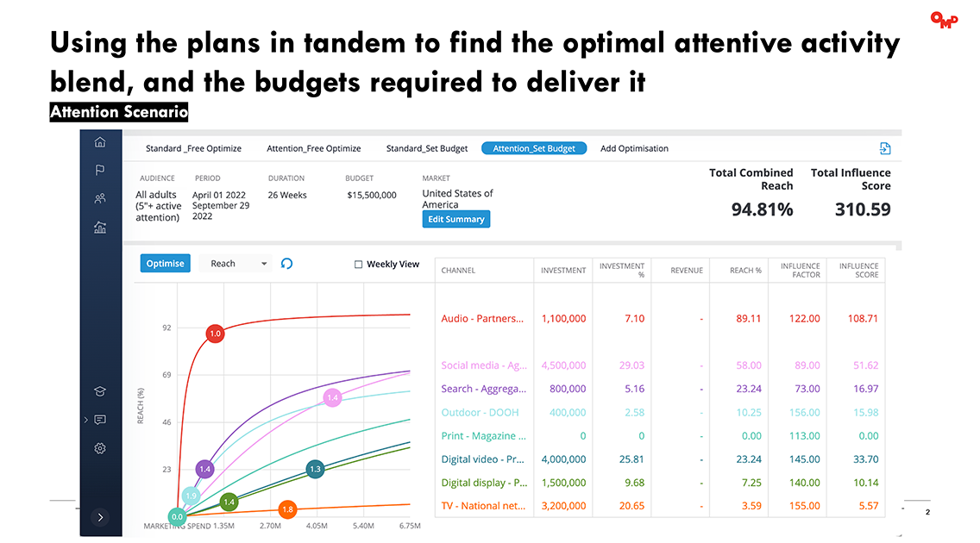The image size is (980, 543).
Task: Open the Flag section in the sidebar
Action: coord(99,171)
